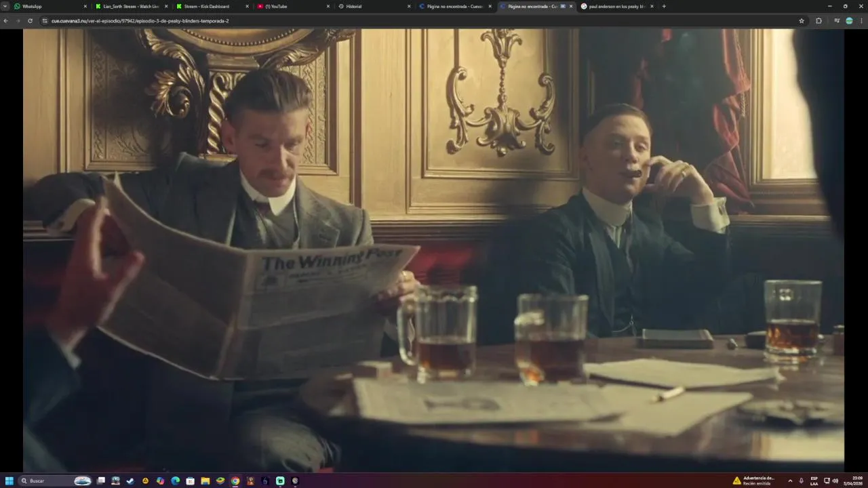Image resolution: width=868 pixels, height=488 pixels.
Task: Open the Windows Start menu
Action: tap(9, 481)
